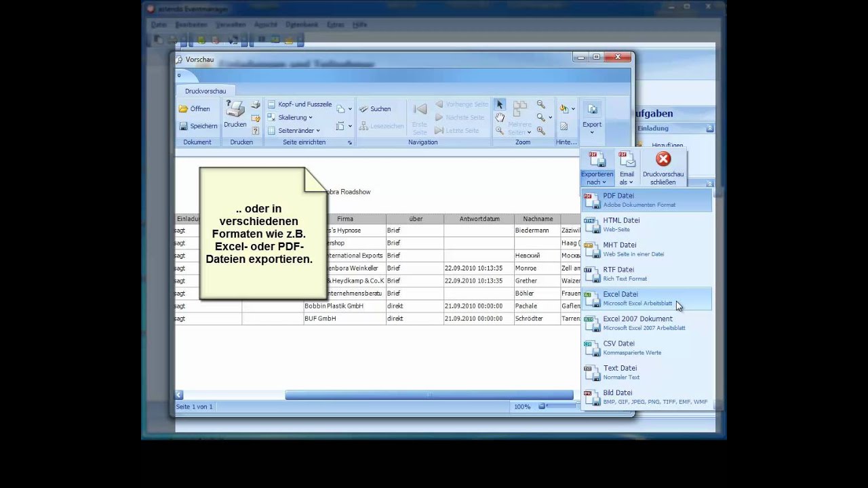Open Datei menu in Eventmanager window
This screenshot has height=488, width=868.
(x=159, y=24)
